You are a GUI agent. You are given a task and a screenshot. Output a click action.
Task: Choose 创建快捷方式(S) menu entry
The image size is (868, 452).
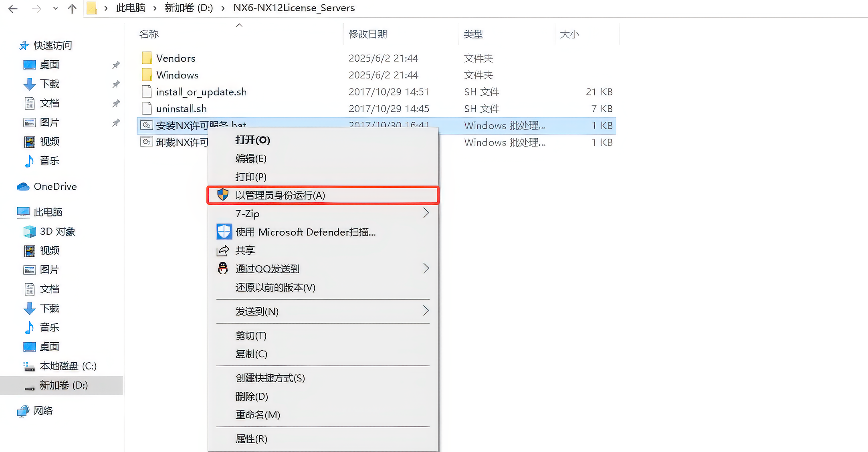323,378
